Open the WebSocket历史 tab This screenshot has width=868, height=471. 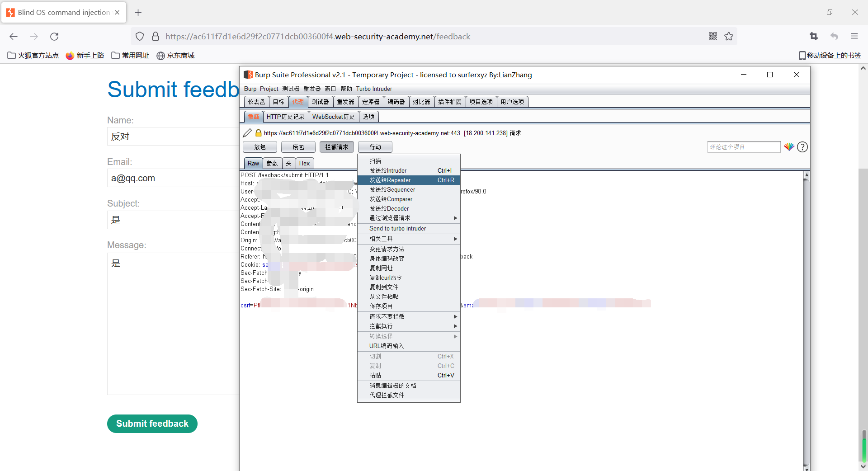(x=334, y=117)
